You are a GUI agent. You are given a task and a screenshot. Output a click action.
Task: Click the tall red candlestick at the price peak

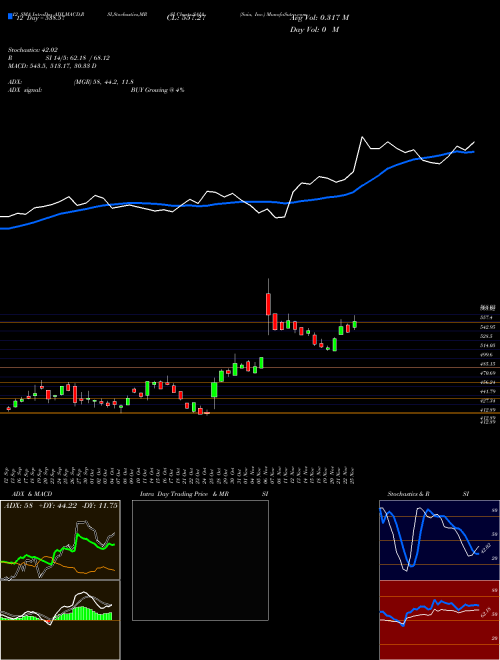(268, 304)
